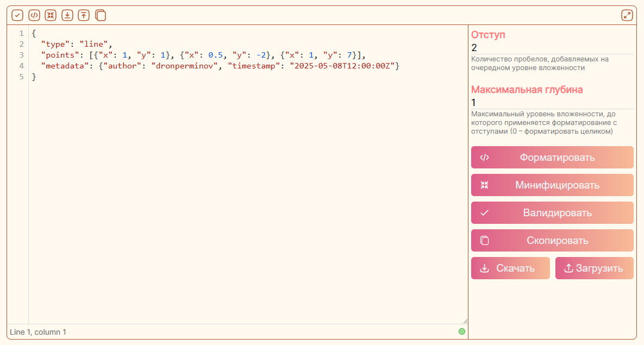Click the validate checkmark icon in top toolbar
Image resolution: width=644 pixels, height=345 pixels.
coord(17,16)
